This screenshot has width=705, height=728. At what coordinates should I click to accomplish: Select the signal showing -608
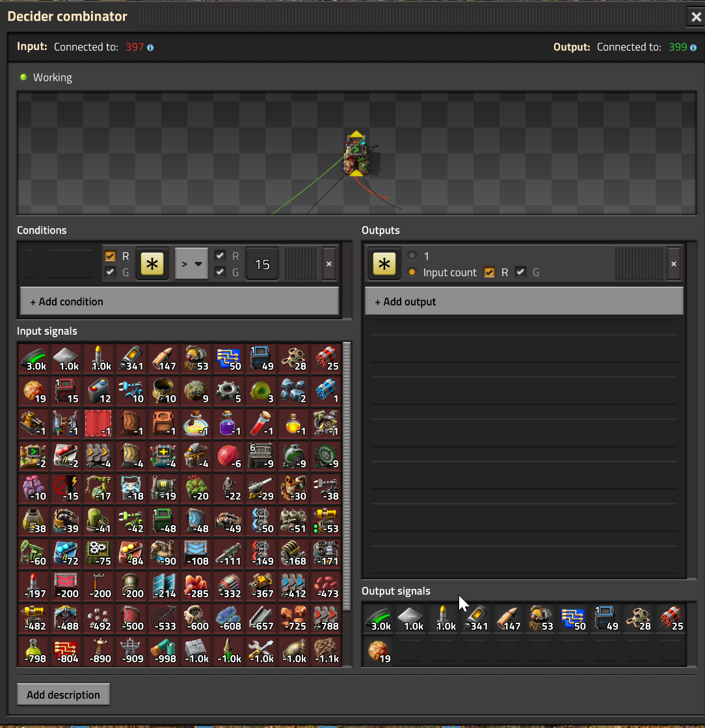click(x=228, y=618)
